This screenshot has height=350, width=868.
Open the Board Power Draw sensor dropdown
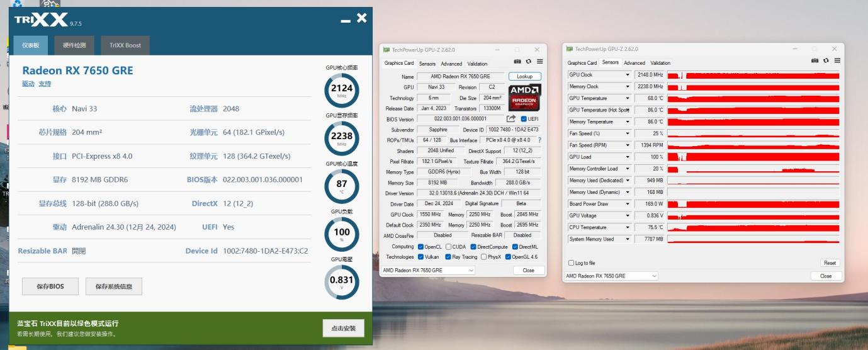pyautogui.click(x=628, y=204)
